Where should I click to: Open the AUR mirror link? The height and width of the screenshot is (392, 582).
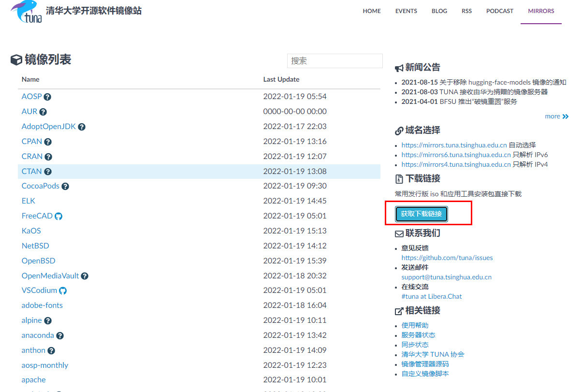[29, 112]
